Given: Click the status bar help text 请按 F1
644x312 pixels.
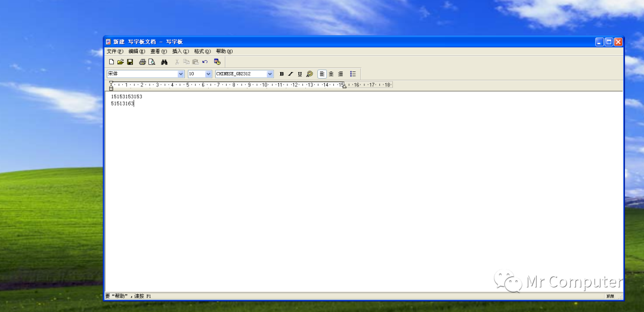Looking at the screenshot, I should [x=143, y=296].
